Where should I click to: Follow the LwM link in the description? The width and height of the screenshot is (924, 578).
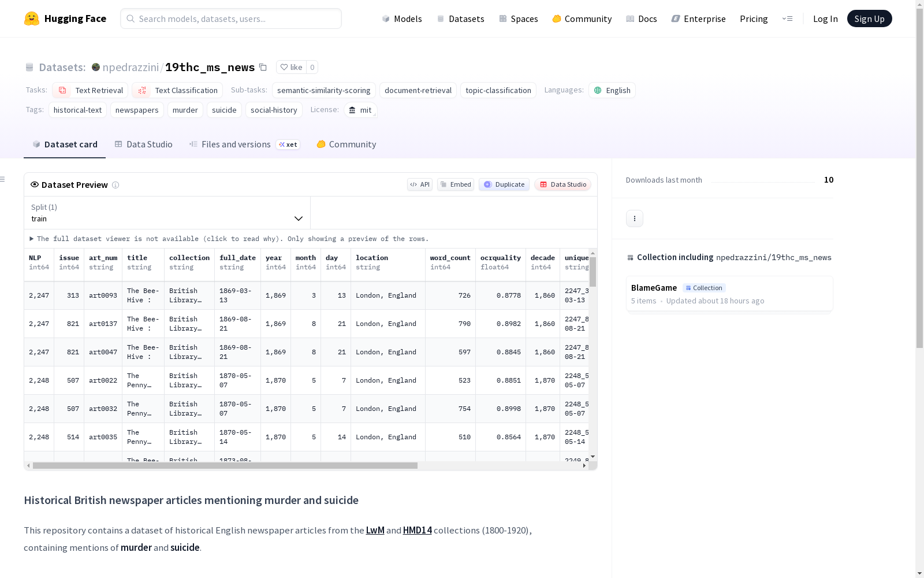(x=375, y=530)
